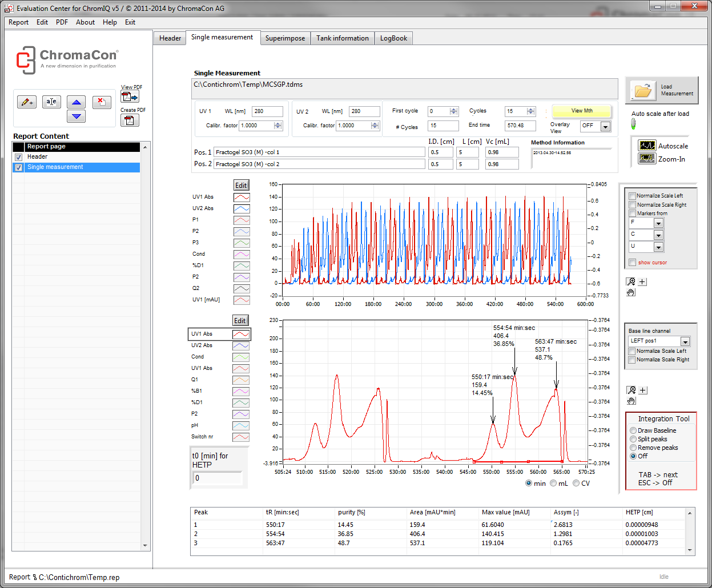This screenshot has width=712, height=588.
Task: Click the delete page icon
Action: [x=101, y=102]
